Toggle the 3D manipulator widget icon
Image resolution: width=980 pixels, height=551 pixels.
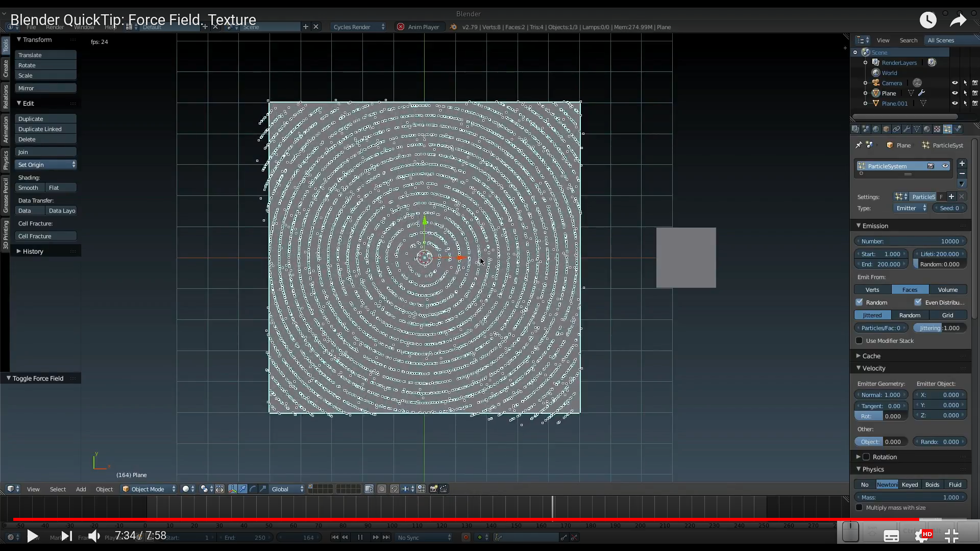click(233, 489)
